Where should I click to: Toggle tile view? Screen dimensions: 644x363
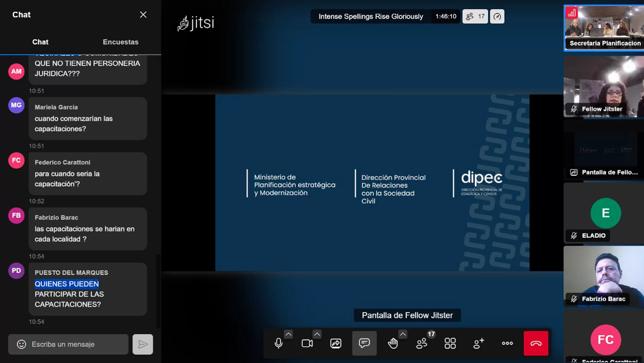tap(450, 343)
